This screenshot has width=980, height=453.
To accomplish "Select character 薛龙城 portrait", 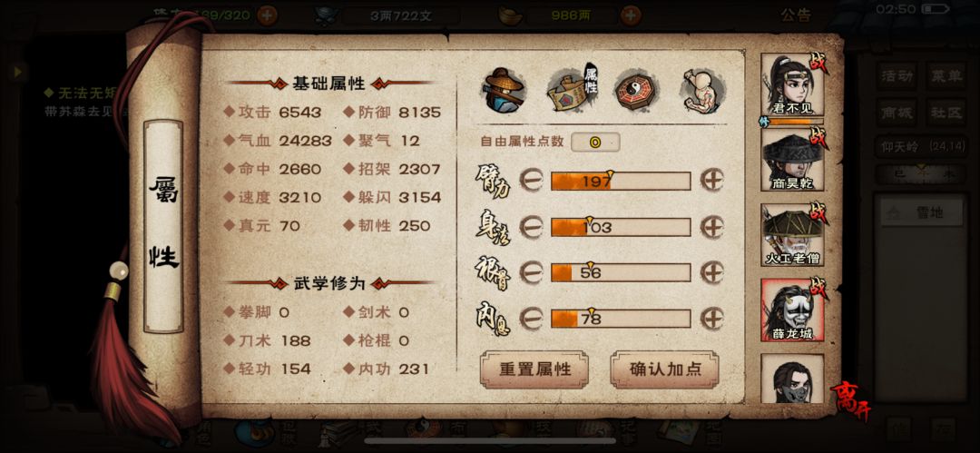I will click(x=792, y=310).
